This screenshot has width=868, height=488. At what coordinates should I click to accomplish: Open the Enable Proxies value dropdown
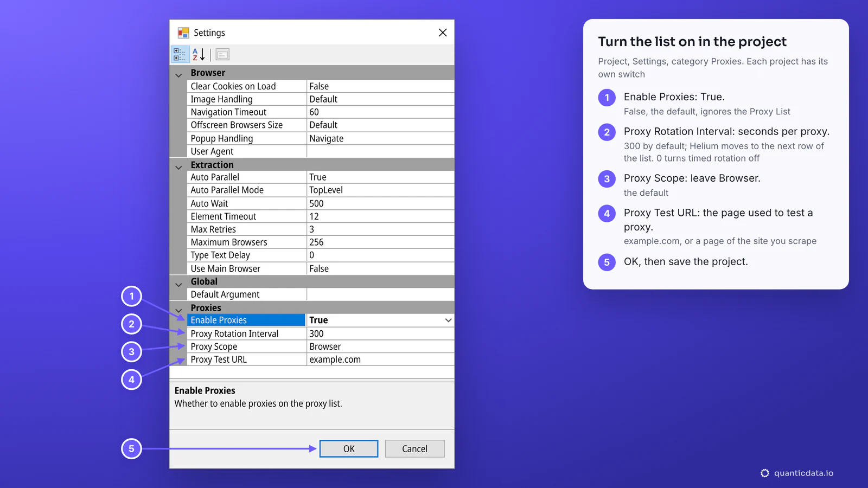(x=448, y=320)
